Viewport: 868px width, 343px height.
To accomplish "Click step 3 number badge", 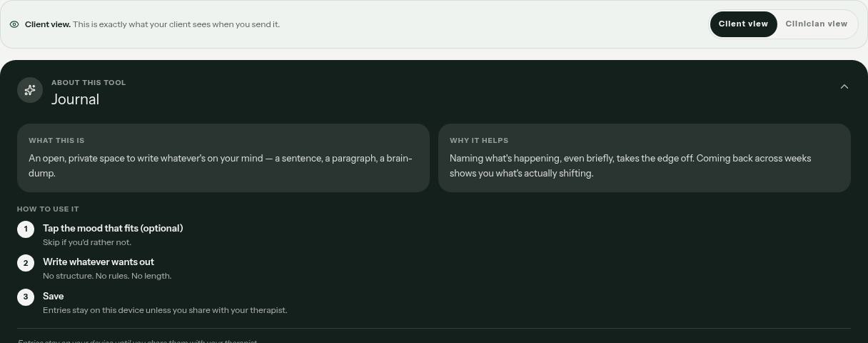I will click(x=26, y=297).
